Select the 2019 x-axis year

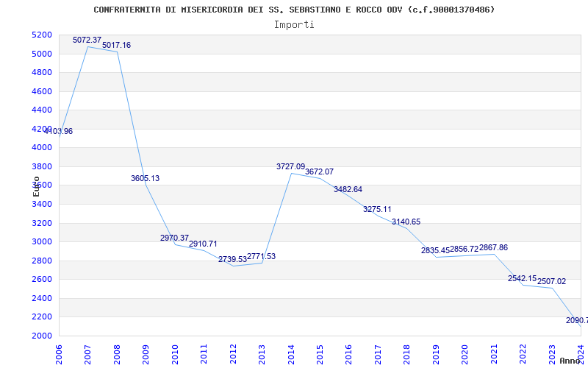coord(436,355)
